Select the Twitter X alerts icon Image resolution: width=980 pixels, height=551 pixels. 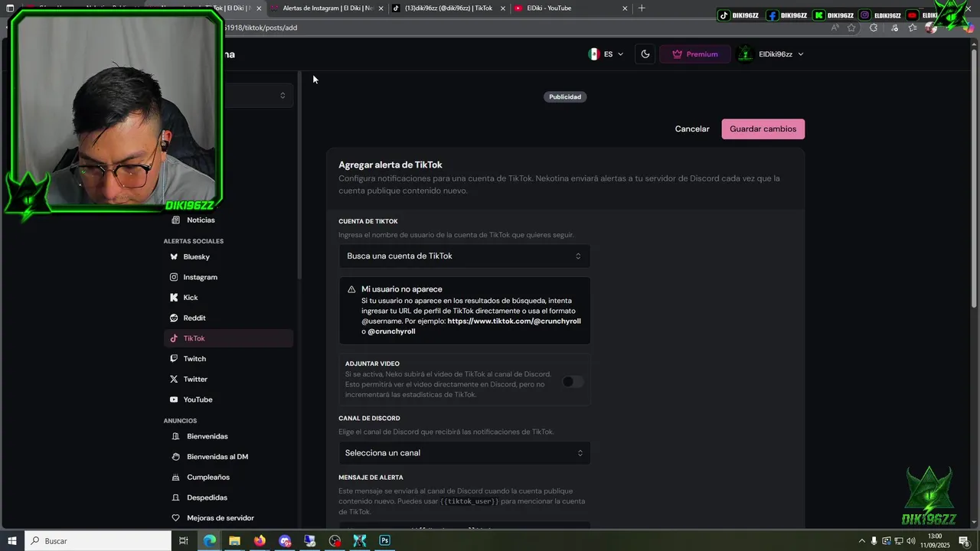(174, 380)
